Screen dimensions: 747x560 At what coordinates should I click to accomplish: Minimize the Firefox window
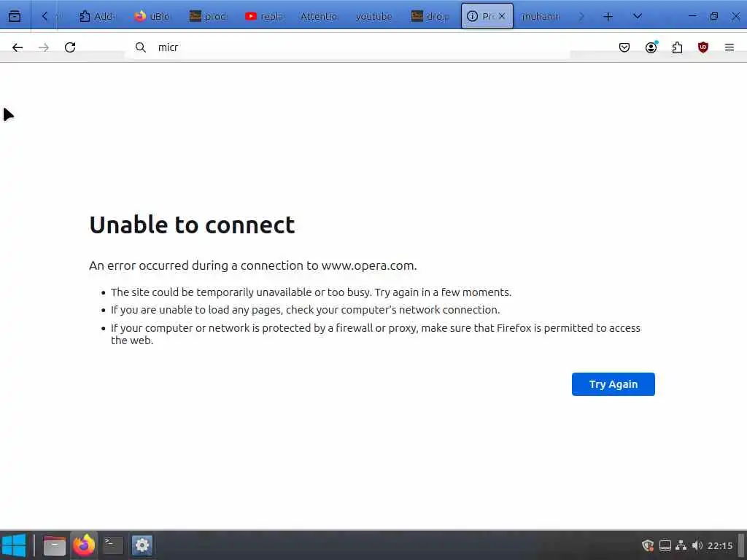click(692, 16)
